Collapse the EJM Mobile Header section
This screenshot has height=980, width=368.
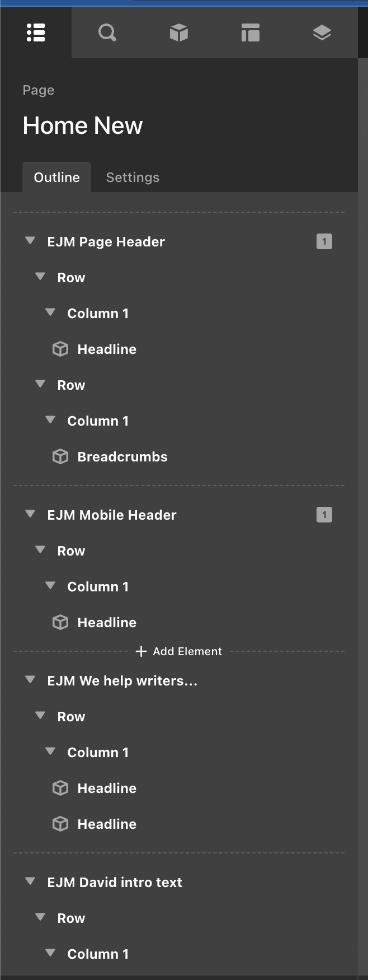(x=30, y=515)
